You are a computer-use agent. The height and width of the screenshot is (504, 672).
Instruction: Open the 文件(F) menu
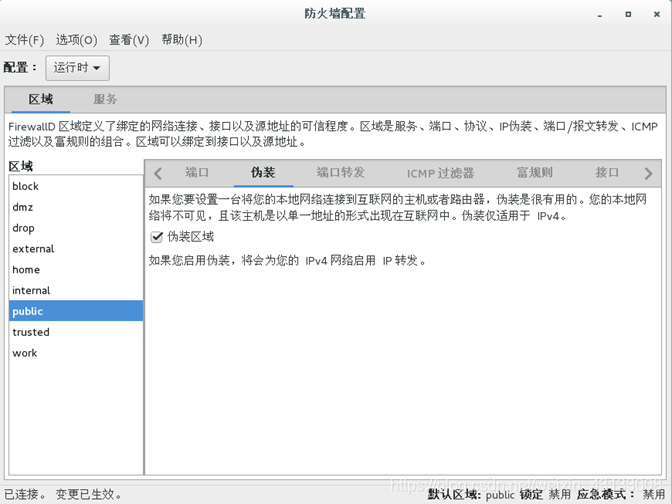coord(24,40)
